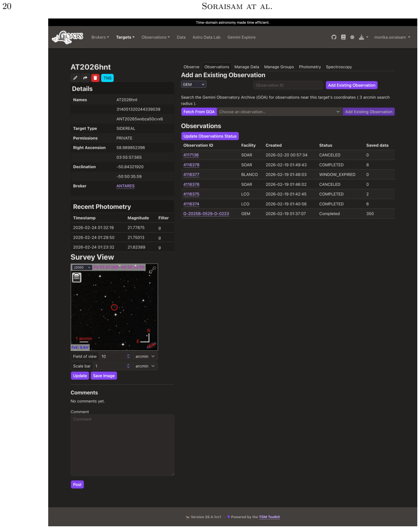Open the Brokers menu
Screen dimensions: 420x529
click(x=100, y=37)
